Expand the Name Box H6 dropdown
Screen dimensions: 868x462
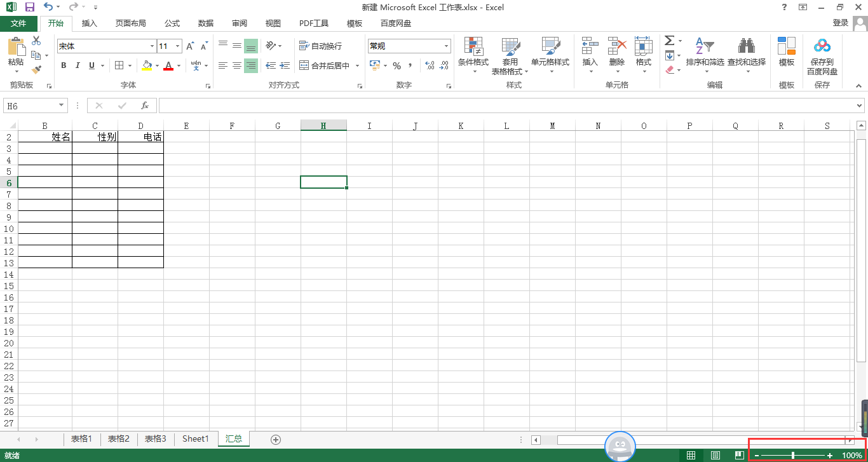pos(62,105)
